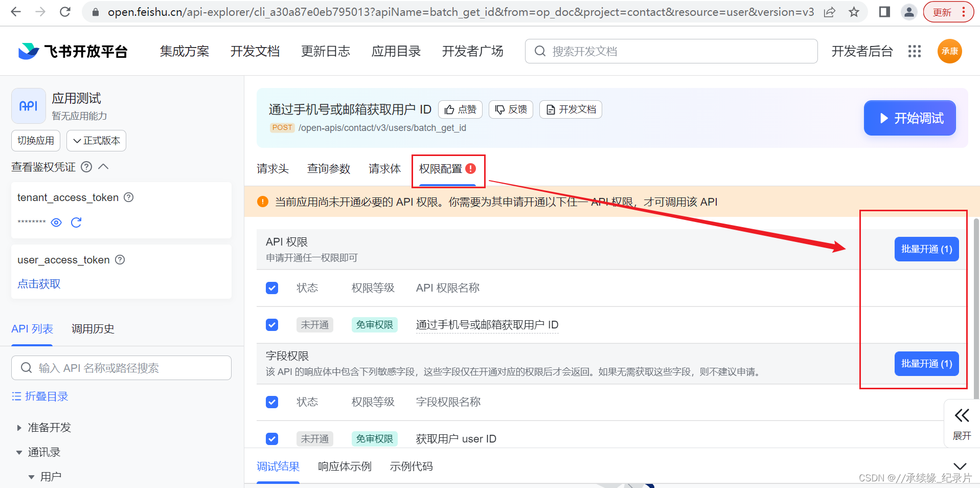The width and height of the screenshot is (980, 488).
Task: Open the apps grid icon
Action: coord(915,51)
